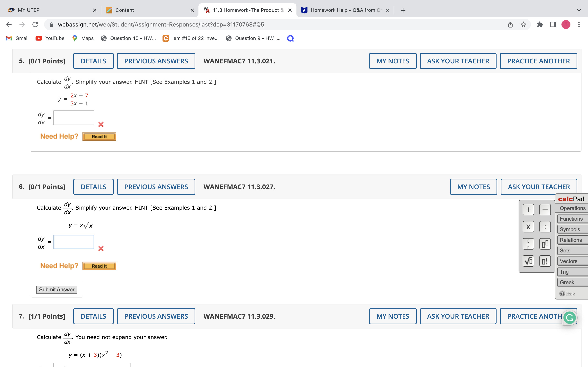Open Read It for question 5
Screen dimensions: 588x367
pos(99,136)
